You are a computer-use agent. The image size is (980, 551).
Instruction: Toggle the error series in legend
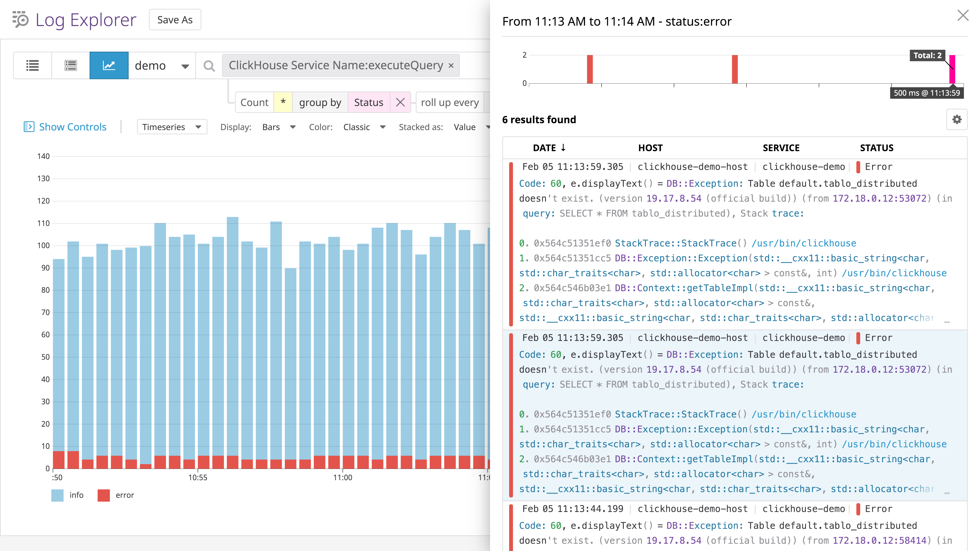[116, 495]
